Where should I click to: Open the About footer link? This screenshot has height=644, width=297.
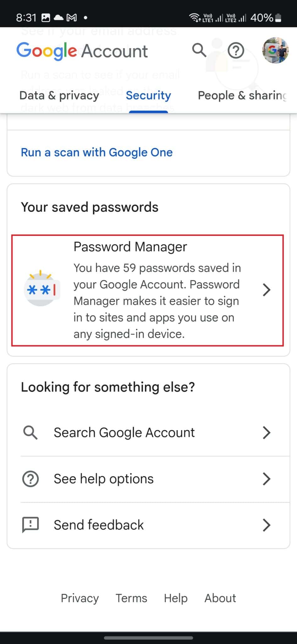[220, 598]
